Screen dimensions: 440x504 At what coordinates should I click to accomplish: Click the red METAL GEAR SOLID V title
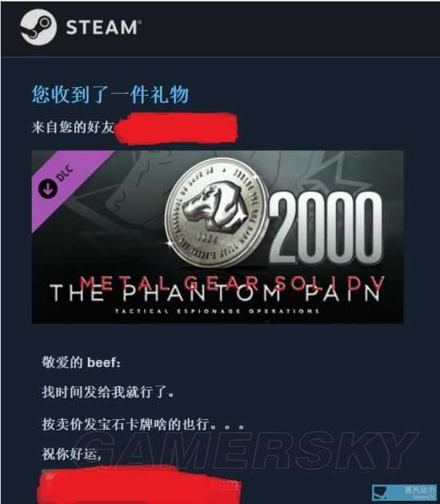coord(232,283)
